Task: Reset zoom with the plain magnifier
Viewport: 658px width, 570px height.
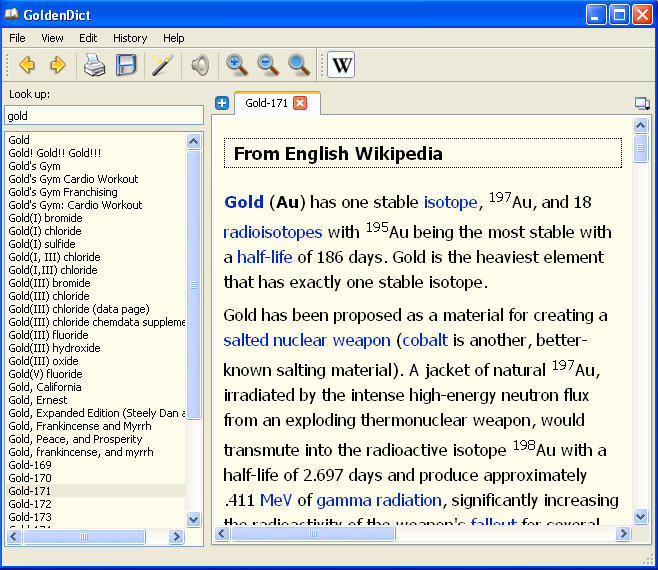Action: (299, 65)
